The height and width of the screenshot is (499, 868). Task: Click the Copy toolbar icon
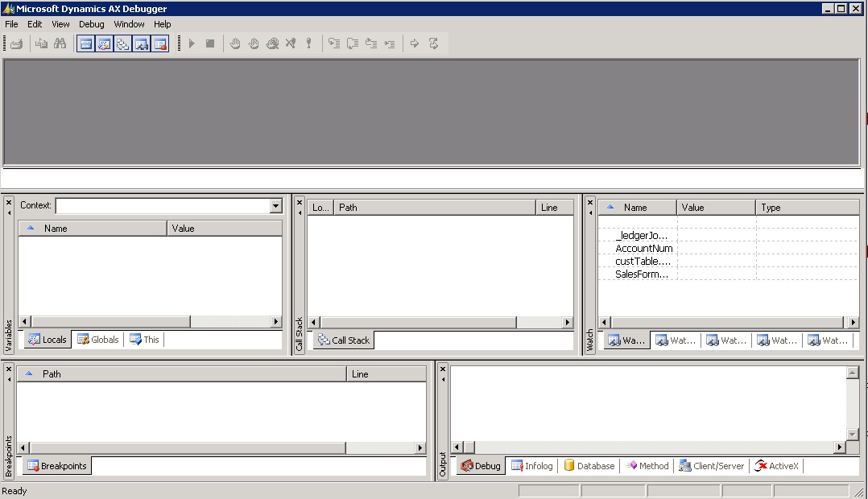(42, 43)
